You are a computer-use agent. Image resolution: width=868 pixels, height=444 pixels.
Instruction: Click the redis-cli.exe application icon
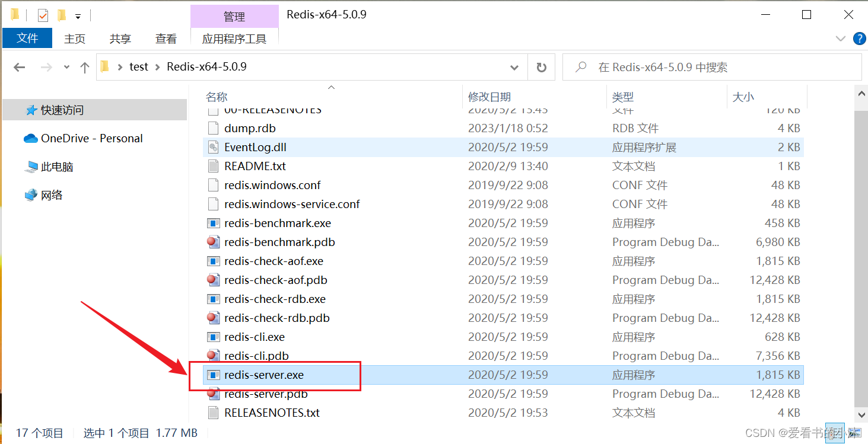point(214,337)
